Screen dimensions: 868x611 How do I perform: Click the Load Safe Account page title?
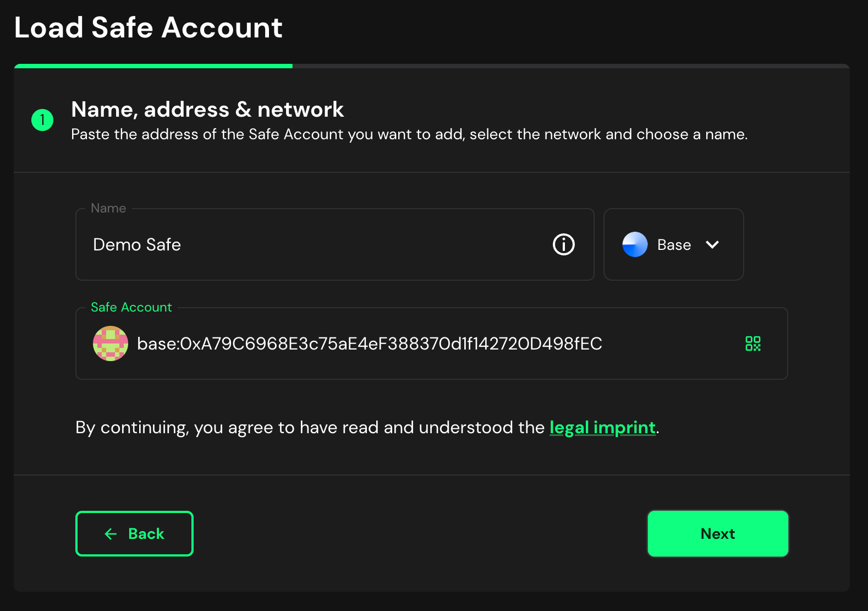tap(148, 28)
